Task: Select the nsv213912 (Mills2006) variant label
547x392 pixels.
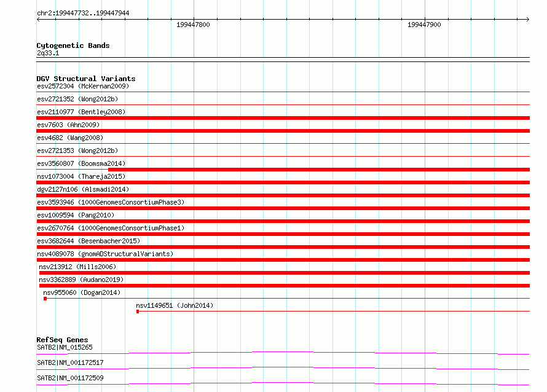Action: (x=77, y=267)
